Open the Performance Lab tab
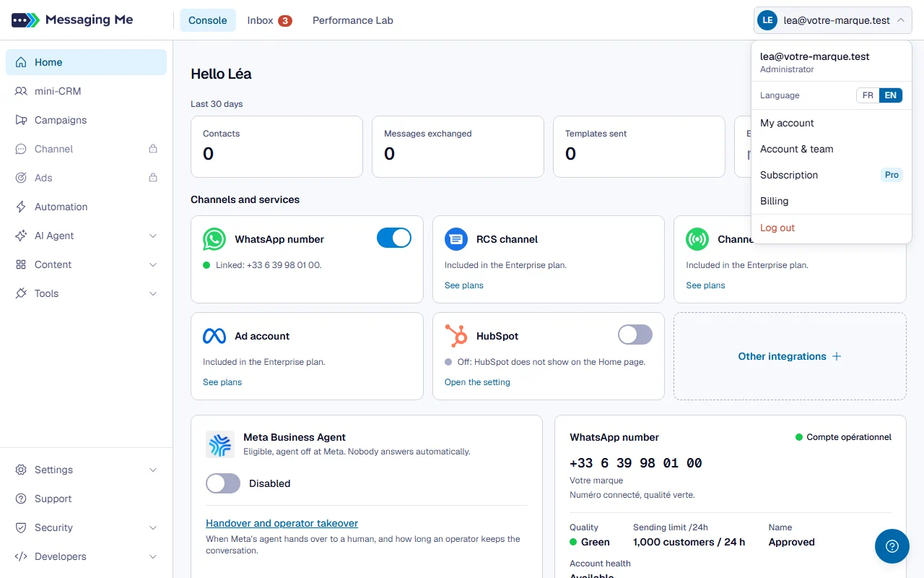 pos(353,20)
